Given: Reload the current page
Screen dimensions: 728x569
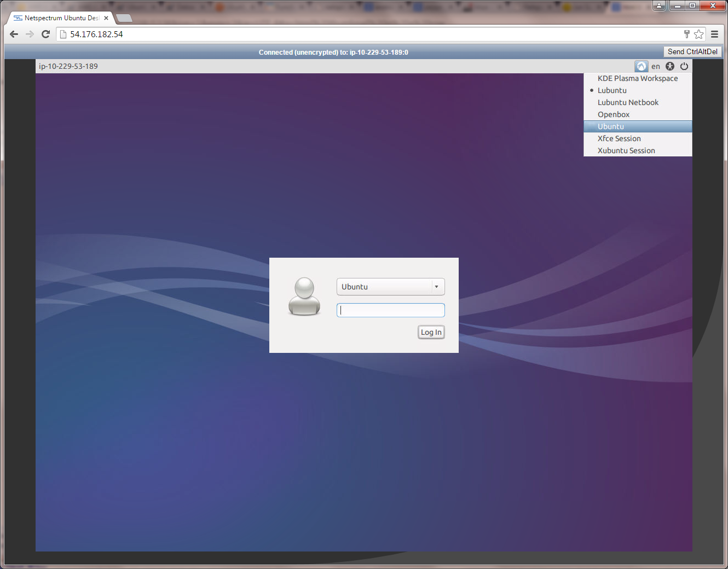Looking at the screenshot, I should 45,34.
